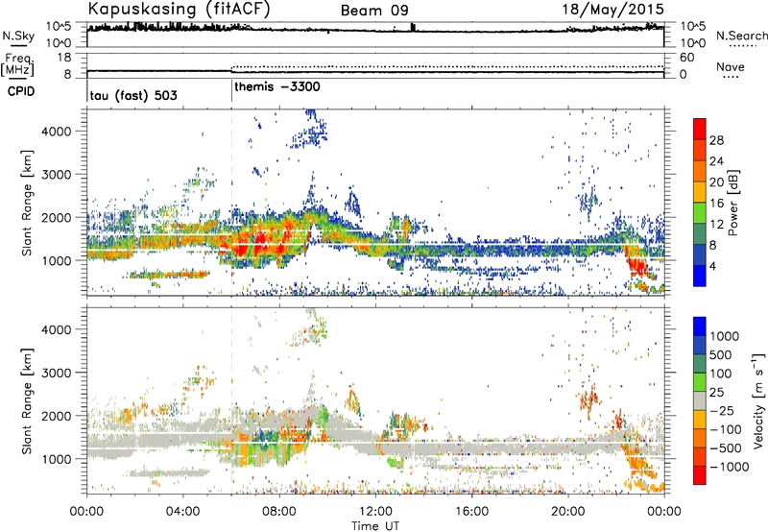Click the 'tau (fast) 503' CPID text
The width and height of the screenshot is (768, 532).
(133, 95)
